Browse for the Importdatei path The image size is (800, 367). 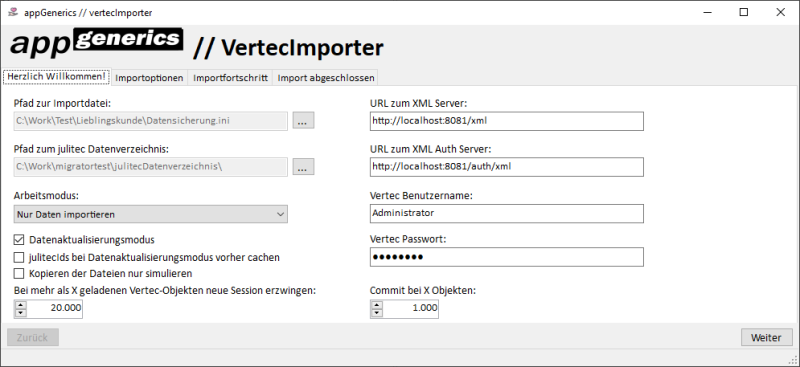303,121
